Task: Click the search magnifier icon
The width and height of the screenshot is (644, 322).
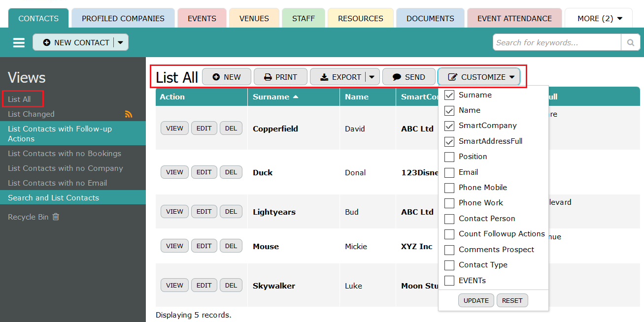Action: tap(630, 43)
